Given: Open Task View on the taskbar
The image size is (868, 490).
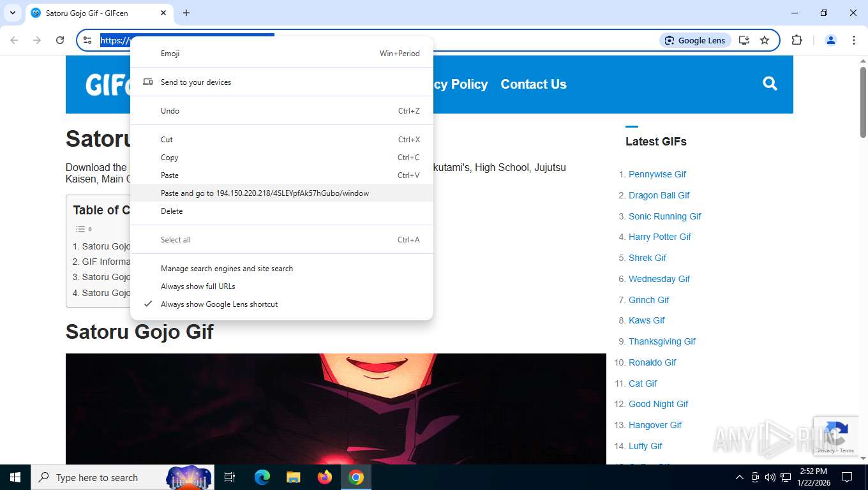Looking at the screenshot, I should [x=230, y=477].
